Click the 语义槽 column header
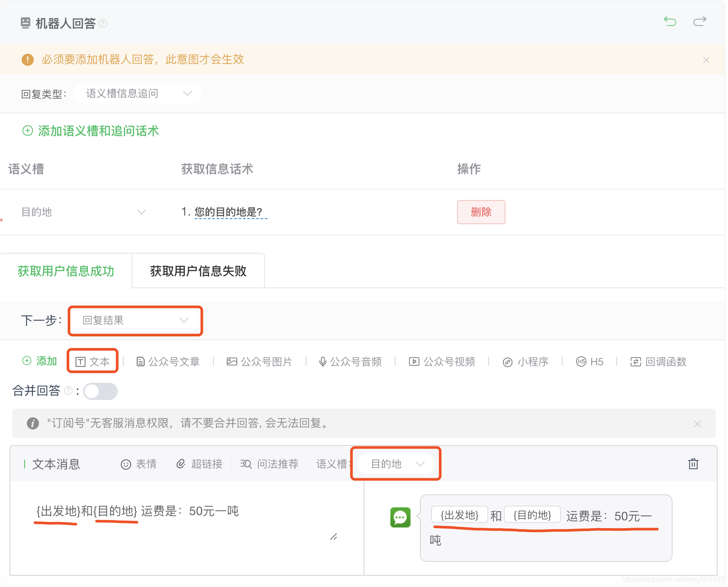Image resolution: width=728 pixels, height=587 pixels. [26, 169]
